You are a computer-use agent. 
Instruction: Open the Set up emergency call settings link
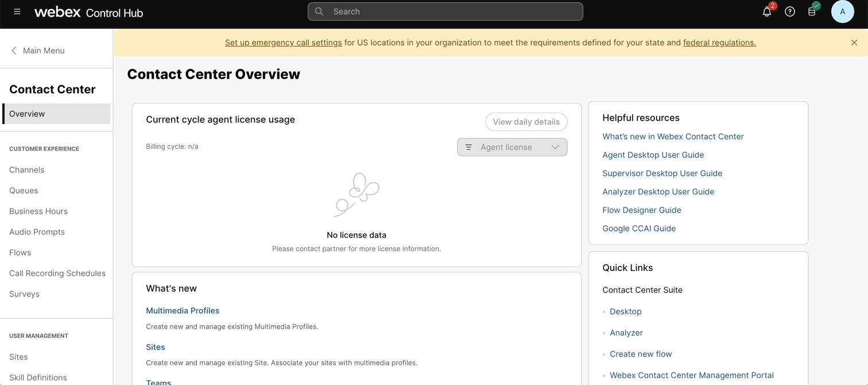(283, 43)
